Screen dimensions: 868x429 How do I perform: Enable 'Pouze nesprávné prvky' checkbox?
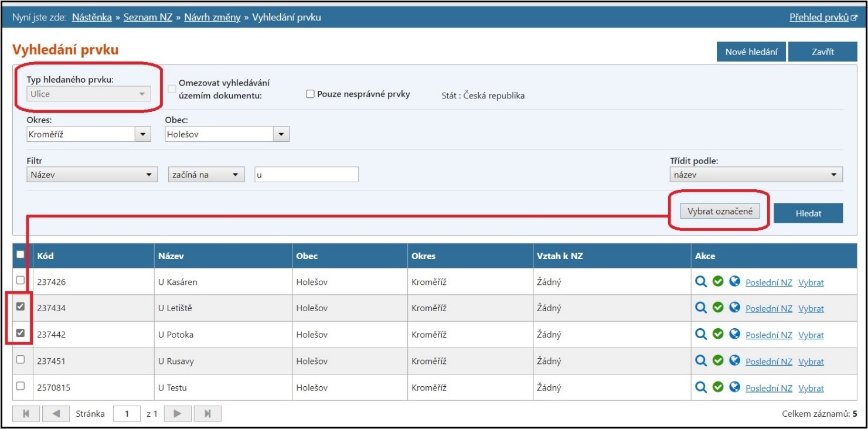coord(311,94)
